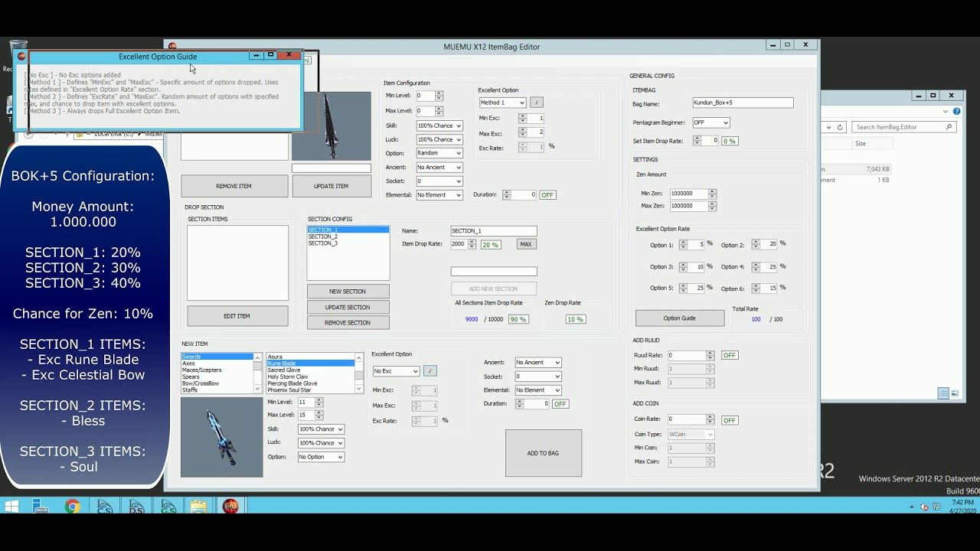Adjust Min Level stepper in New Item
The width and height of the screenshot is (980, 551).
coord(319,402)
